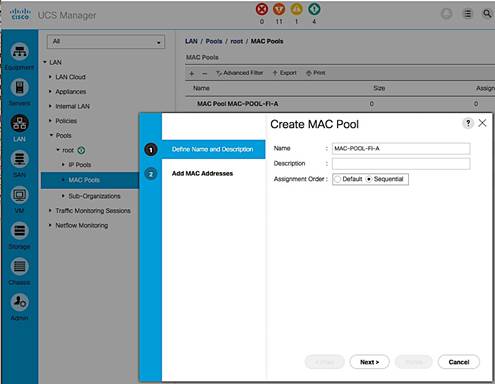Sort by the Name column header
Image resolution: width=495 pixels, height=384 pixels.
pos(201,88)
